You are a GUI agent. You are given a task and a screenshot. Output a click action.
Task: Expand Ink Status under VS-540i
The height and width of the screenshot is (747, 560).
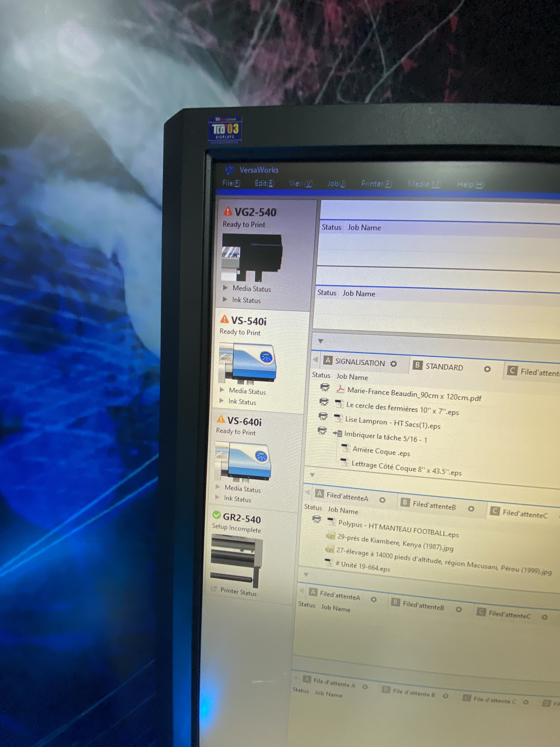pyautogui.click(x=221, y=401)
